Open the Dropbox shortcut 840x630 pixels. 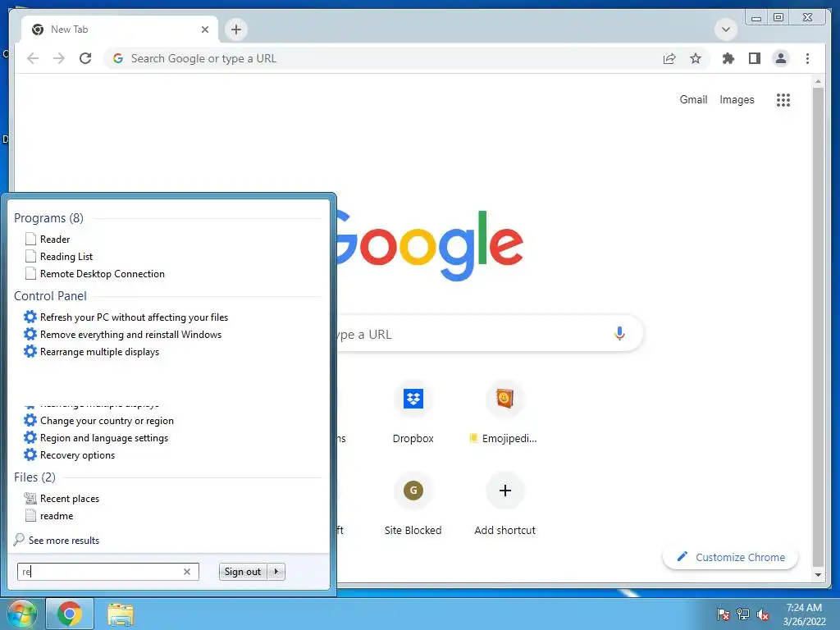point(413,412)
